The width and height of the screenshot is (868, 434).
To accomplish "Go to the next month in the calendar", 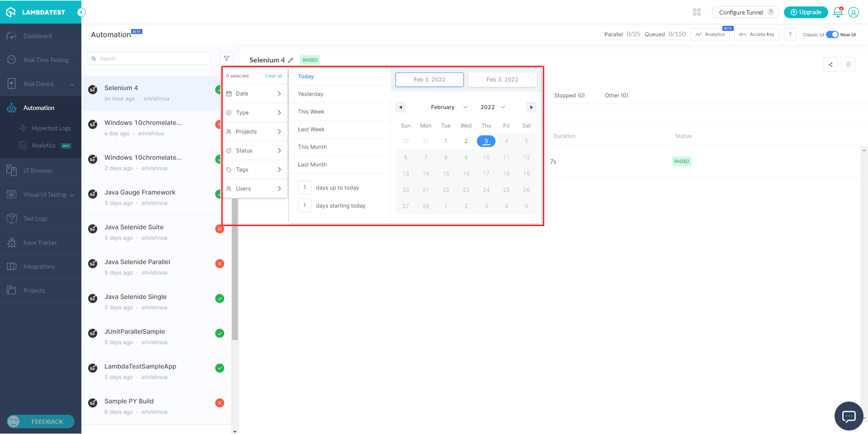I will point(531,107).
